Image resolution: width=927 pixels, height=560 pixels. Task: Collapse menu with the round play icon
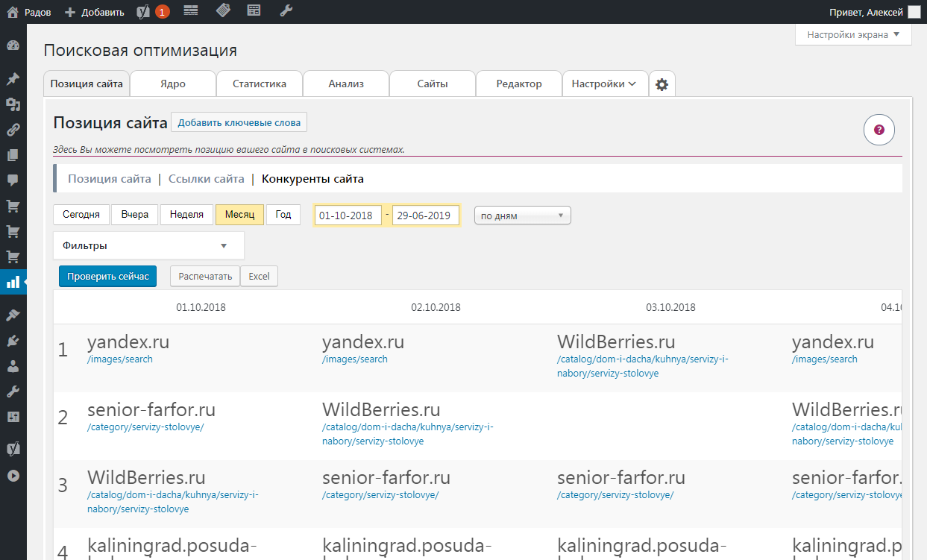[x=13, y=476]
